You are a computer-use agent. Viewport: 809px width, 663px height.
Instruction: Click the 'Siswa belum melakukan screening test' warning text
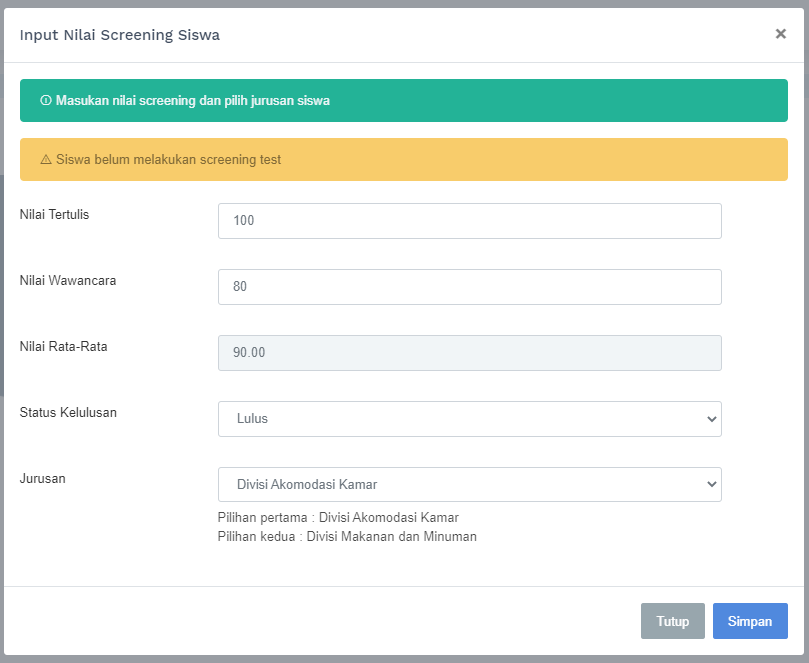pyautogui.click(x=168, y=160)
